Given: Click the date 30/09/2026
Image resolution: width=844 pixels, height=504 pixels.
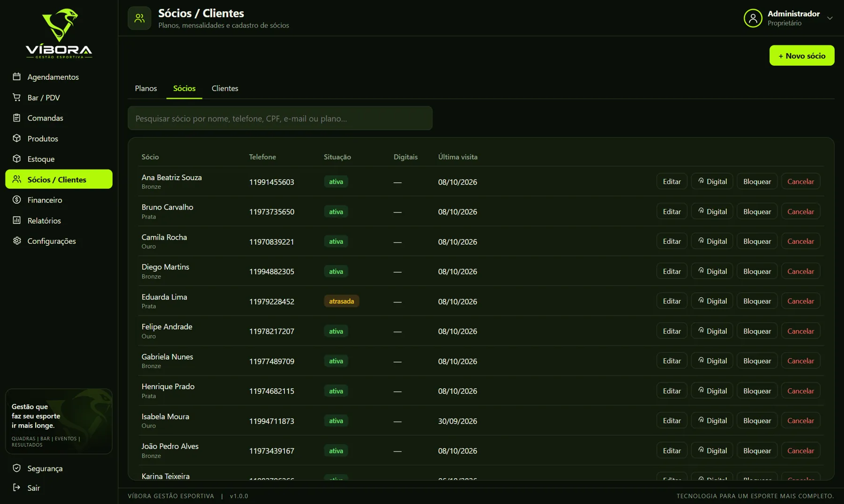Looking at the screenshot, I should [x=458, y=421].
